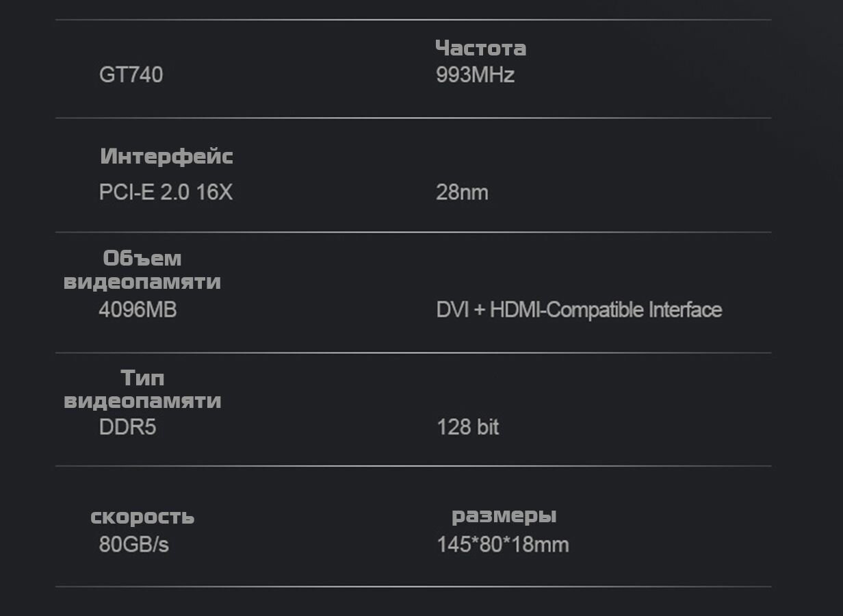Screen dimensions: 843x616
Task: Click the GT740 model name
Action: [x=131, y=74]
